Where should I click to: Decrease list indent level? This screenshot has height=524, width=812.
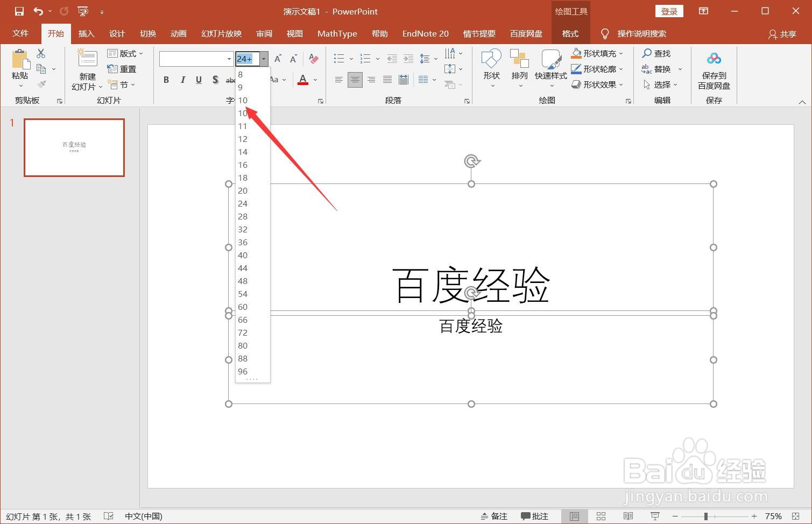(x=392, y=59)
